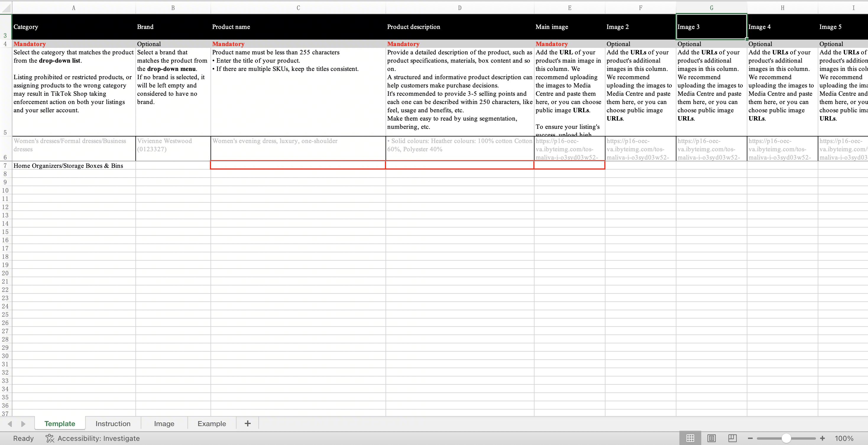Click the selected Image 3 header cell
The image size is (868, 445).
(711, 27)
